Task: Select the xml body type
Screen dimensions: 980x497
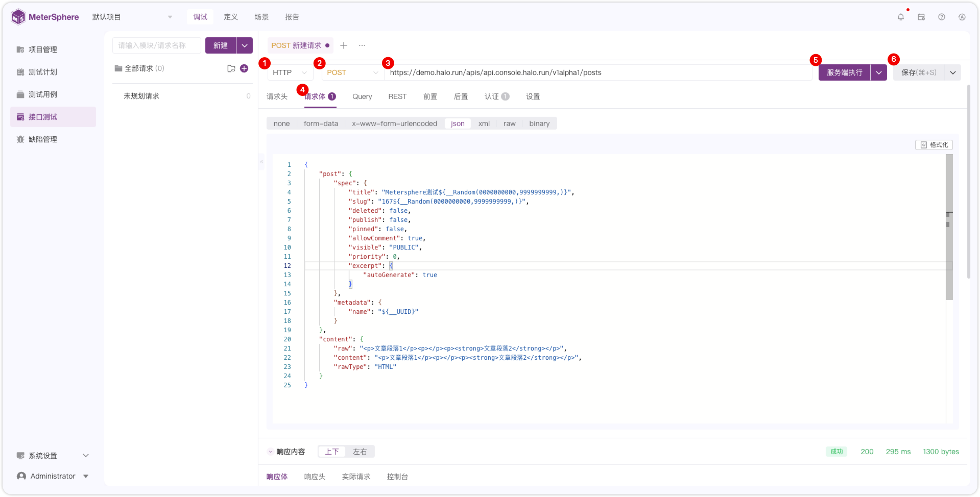Action: tap(484, 123)
